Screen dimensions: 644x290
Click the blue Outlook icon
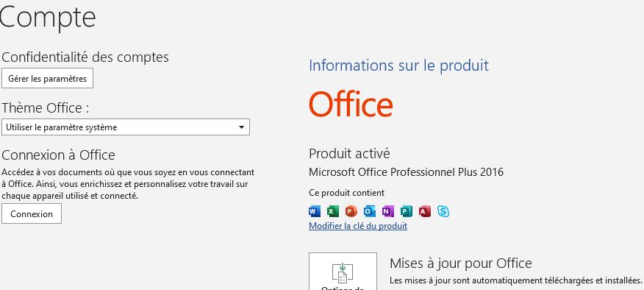coord(369,211)
